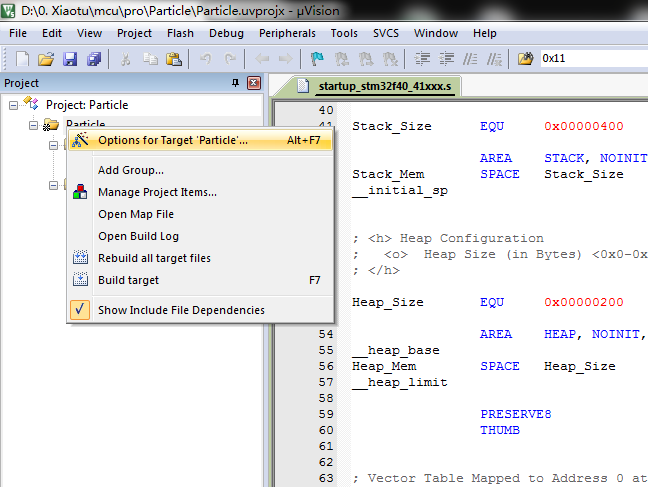Click the Open file folder icon
The width and height of the screenshot is (648, 487).
46,59
